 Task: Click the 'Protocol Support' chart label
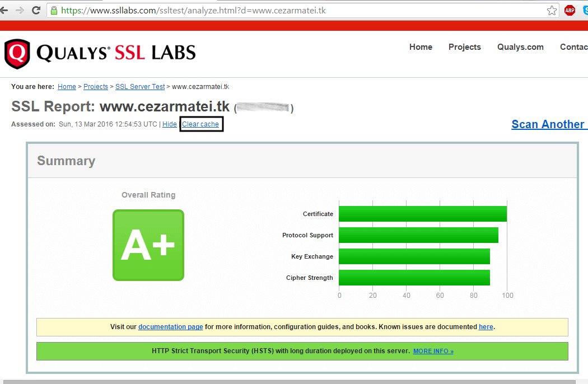307,235
